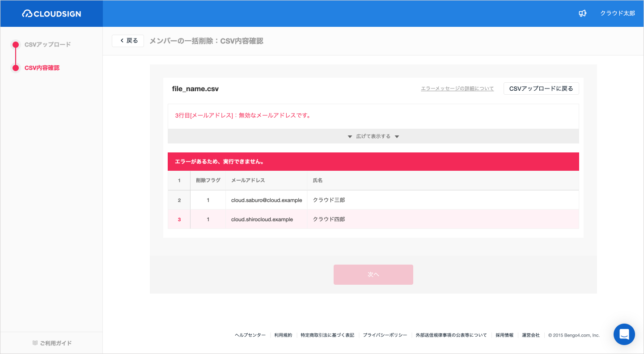Open エラーメッセージの詳細について link
644x354 pixels.
click(457, 88)
